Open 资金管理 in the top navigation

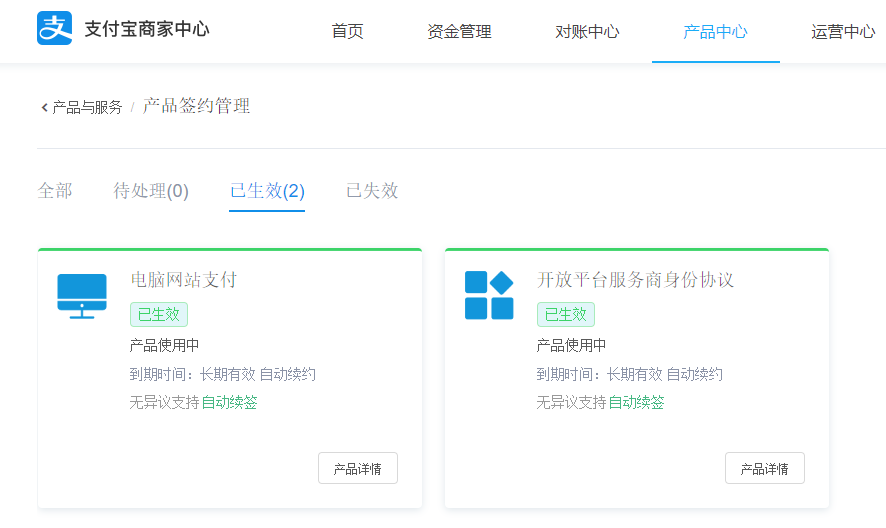[x=459, y=32]
